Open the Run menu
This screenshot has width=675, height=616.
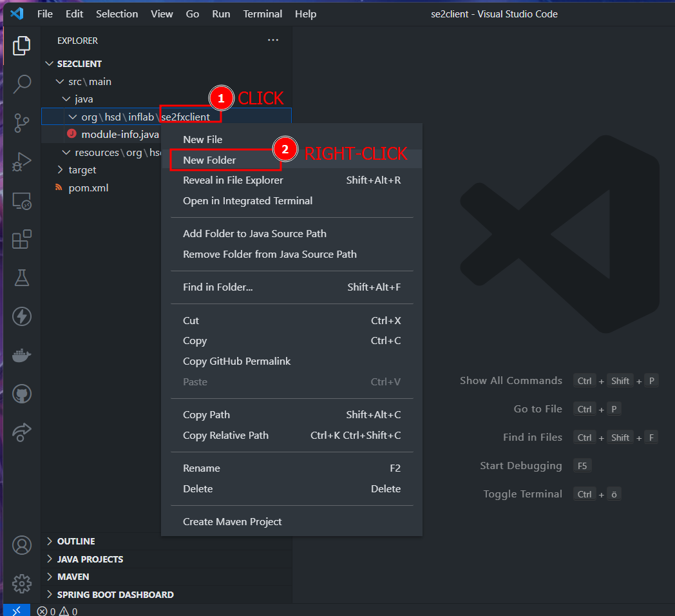[222, 14]
